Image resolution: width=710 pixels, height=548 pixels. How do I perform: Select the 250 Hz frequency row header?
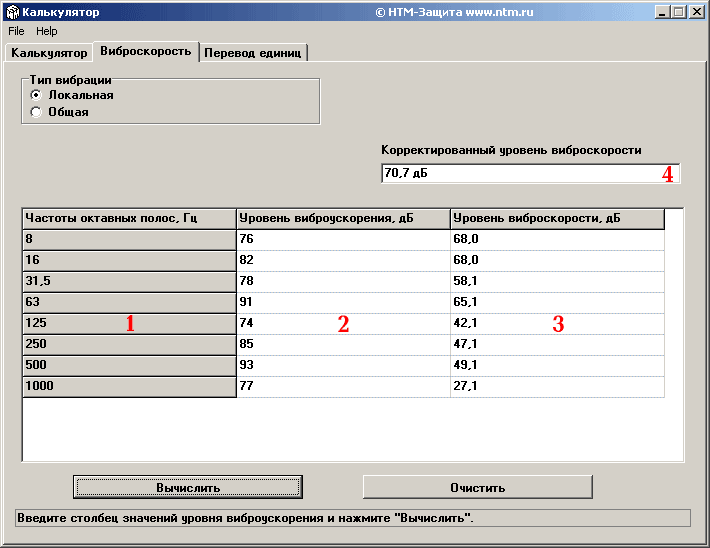click(x=130, y=345)
